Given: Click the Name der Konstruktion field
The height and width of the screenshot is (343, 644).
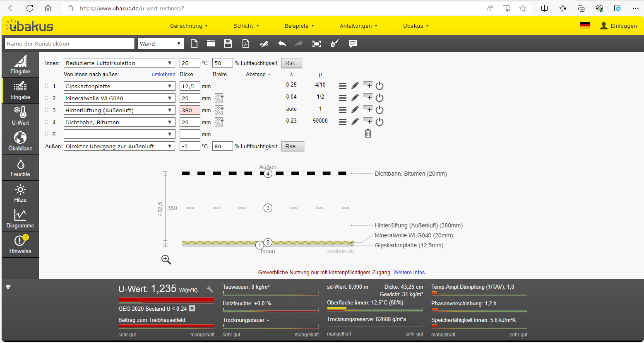Looking at the screenshot, I should coord(70,43).
